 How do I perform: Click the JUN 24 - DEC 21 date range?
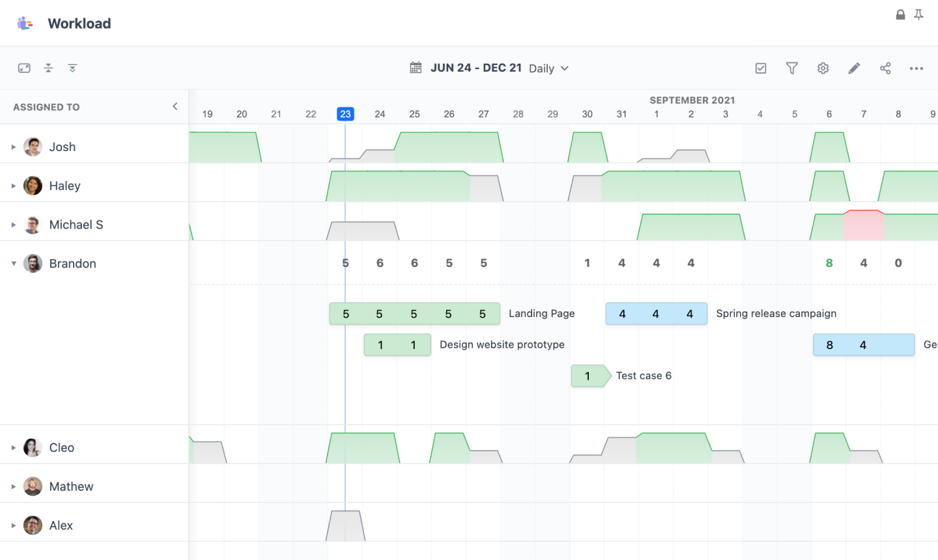476,68
